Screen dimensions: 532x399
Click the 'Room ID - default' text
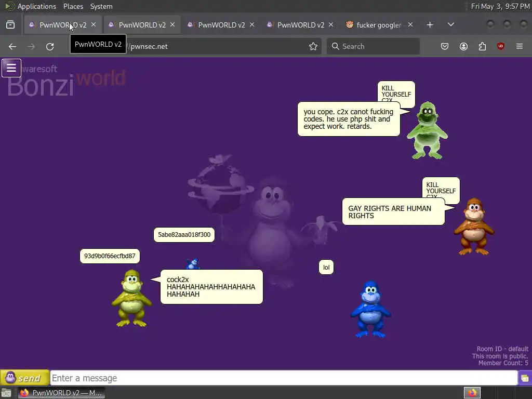(x=502, y=349)
